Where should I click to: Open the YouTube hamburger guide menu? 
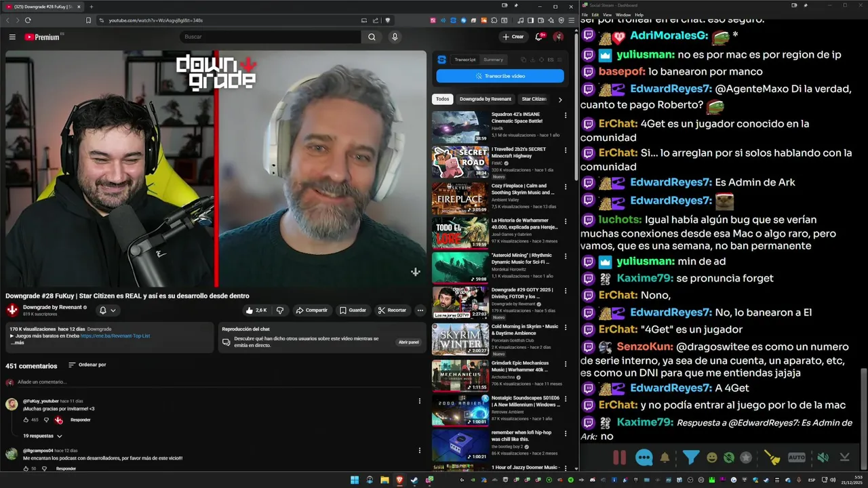coord(12,37)
